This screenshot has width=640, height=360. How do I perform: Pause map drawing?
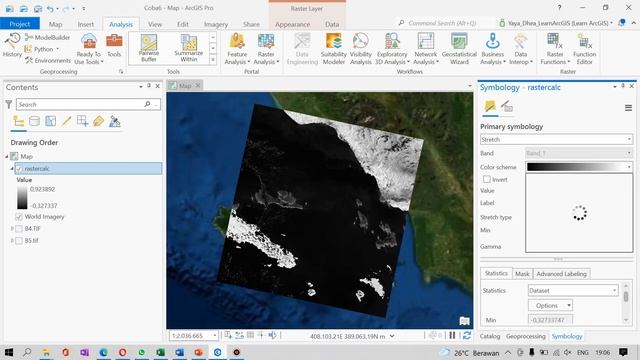point(452,336)
